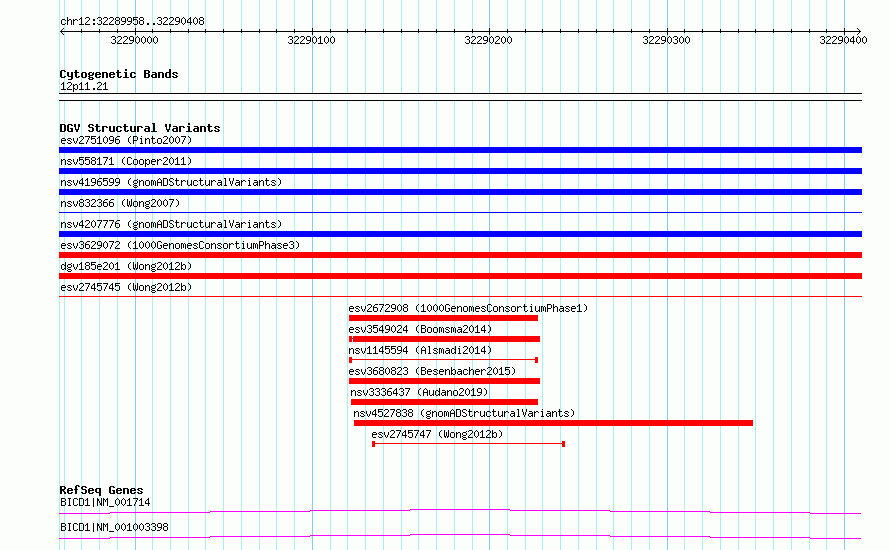Open esv2745745 (Wong2012b) label
Image resolution: width=890 pixels, height=550 pixels.
[126, 287]
